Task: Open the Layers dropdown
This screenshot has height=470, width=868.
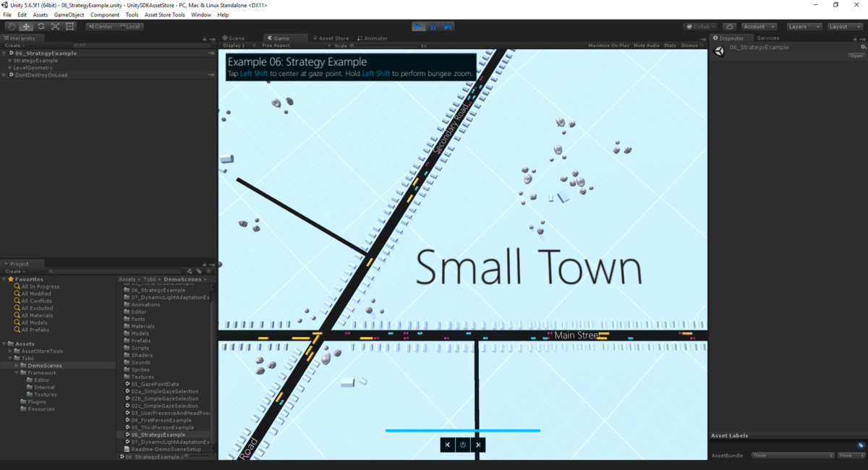Action: coord(804,27)
